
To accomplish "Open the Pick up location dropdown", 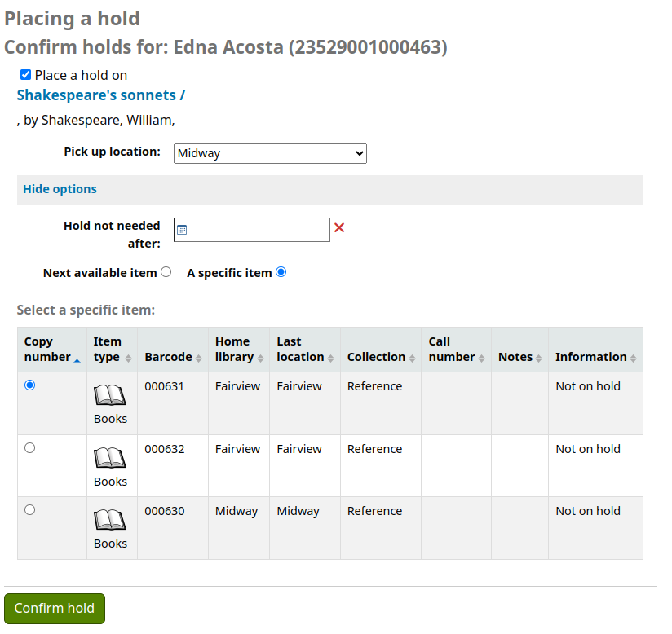I will click(269, 153).
